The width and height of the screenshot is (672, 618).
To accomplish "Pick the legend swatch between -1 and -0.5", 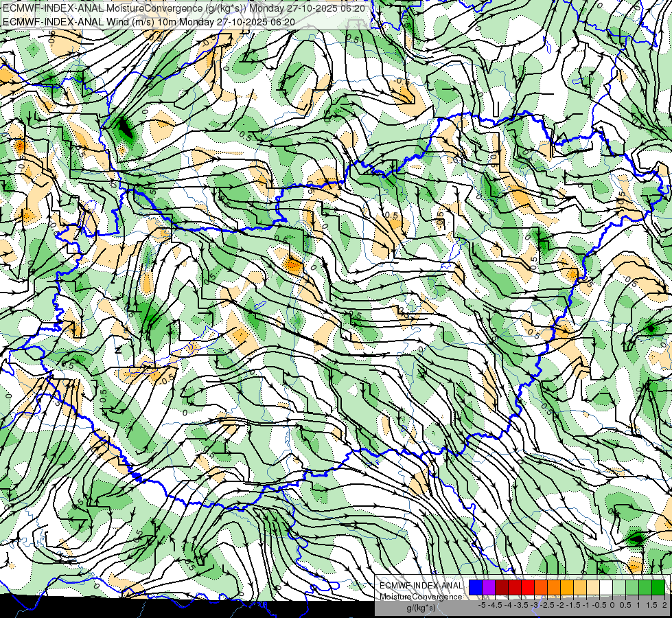I will [x=592, y=588].
